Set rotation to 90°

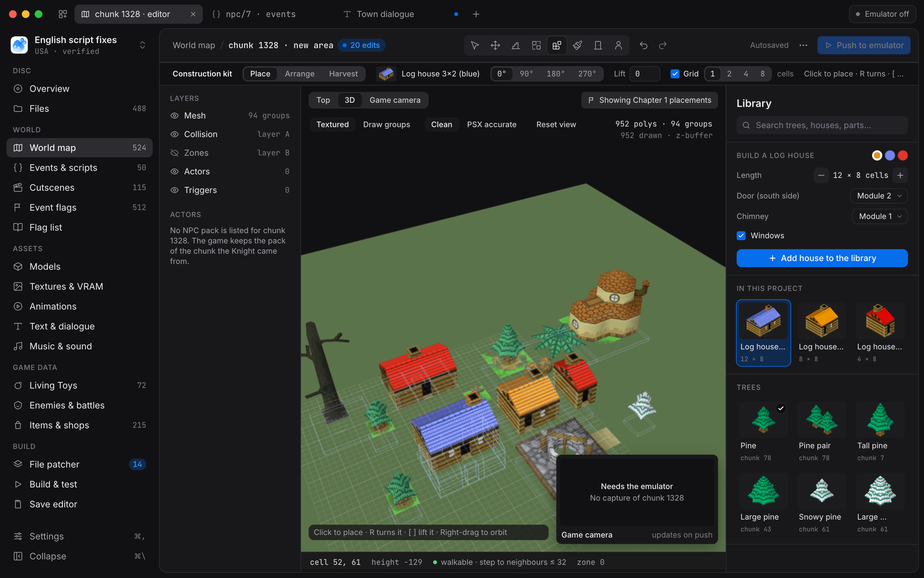526,74
